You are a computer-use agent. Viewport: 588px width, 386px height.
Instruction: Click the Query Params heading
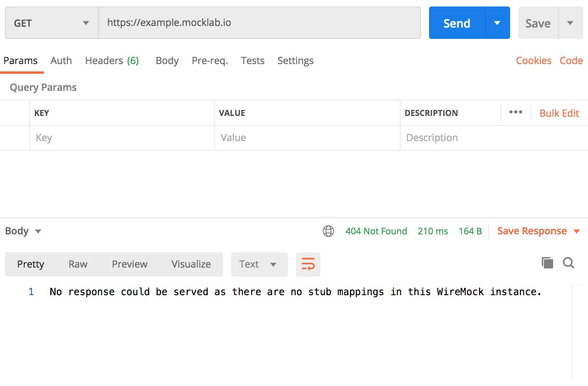coord(43,88)
